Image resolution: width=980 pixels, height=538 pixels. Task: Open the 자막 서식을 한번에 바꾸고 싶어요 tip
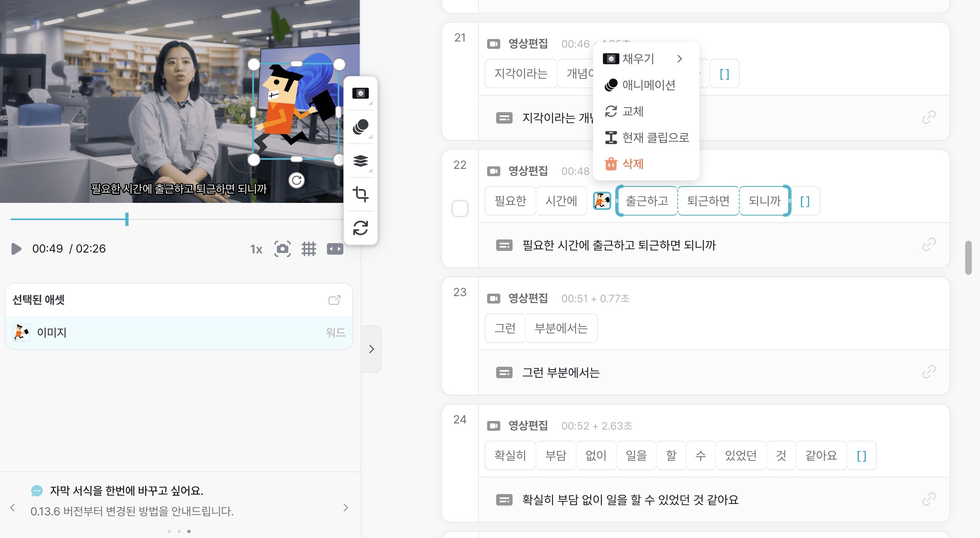tap(127, 491)
